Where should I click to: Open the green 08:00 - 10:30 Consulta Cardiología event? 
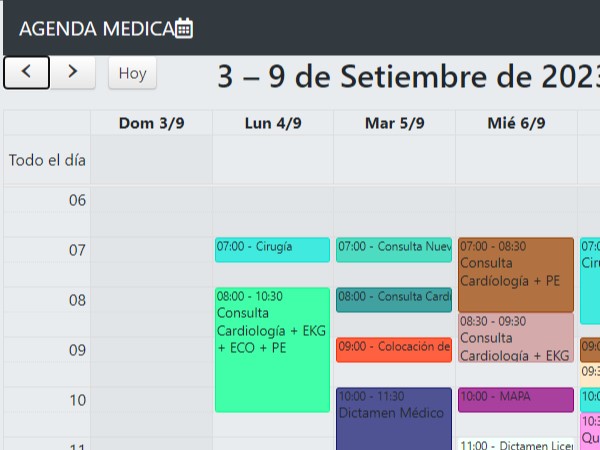272,349
